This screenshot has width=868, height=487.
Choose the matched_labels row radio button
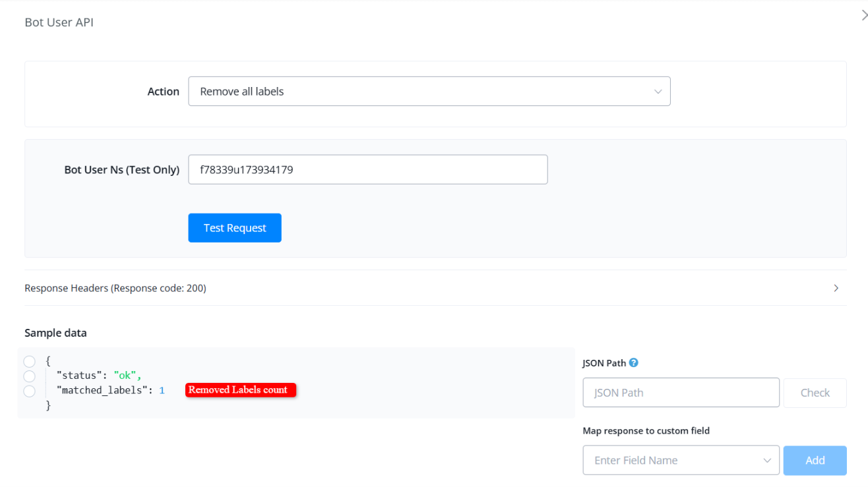29,391
